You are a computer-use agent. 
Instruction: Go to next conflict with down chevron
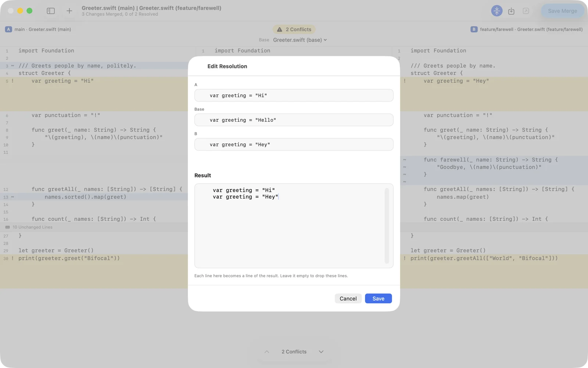(321, 352)
